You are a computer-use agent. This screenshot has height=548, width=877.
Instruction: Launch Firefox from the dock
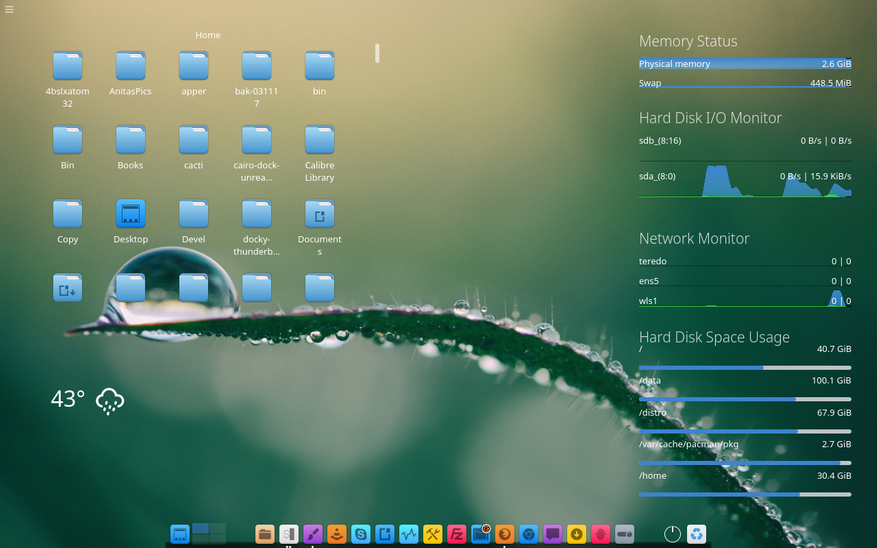pyautogui.click(x=505, y=534)
